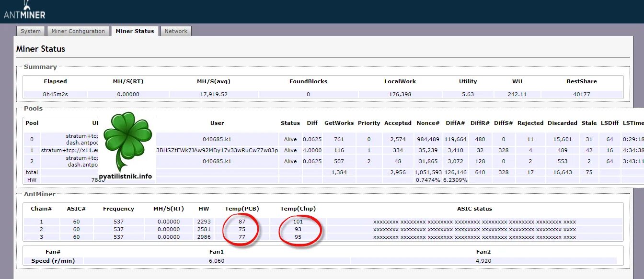644x279 pixels.
Task: Click pool 1 Diff value 4.0000
Action: (312, 150)
